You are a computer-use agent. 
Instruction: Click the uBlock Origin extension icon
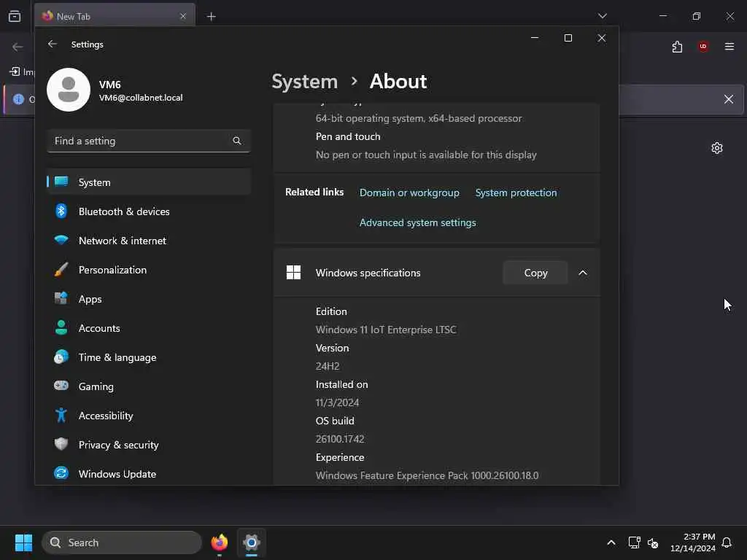pyautogui.click(x=703, y=46)
